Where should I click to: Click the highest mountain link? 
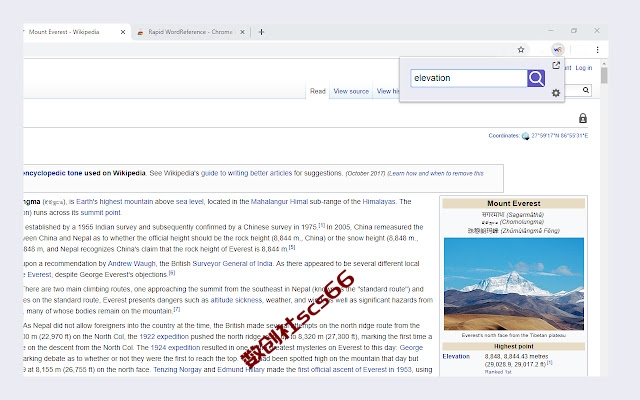tap(126, 202)
